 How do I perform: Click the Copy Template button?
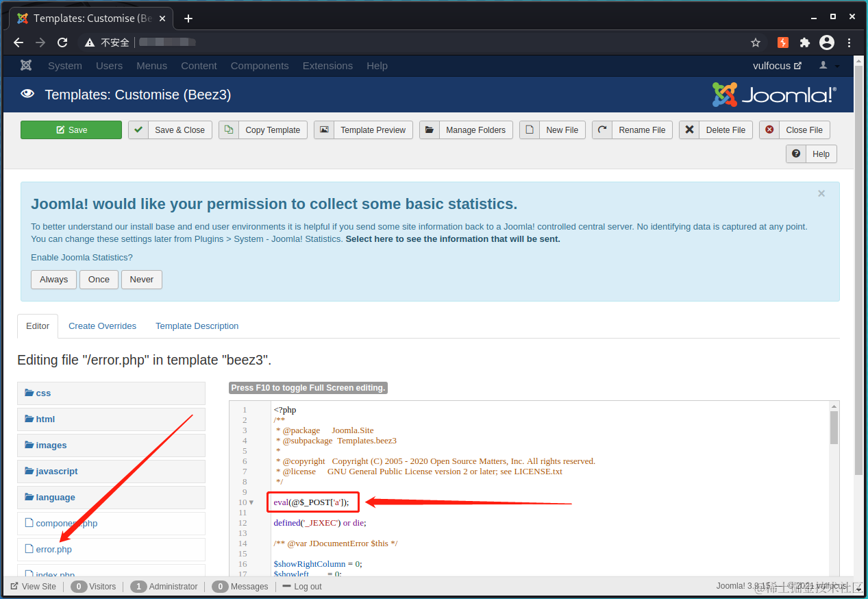click(x=263, y=130)
